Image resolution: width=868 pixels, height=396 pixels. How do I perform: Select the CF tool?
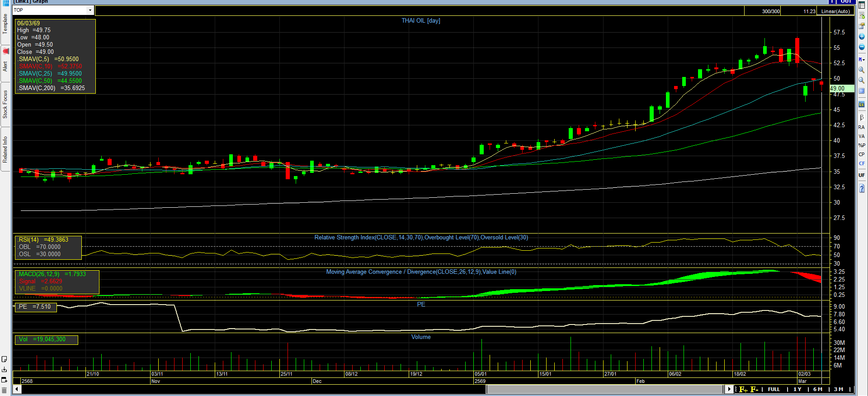862,163
